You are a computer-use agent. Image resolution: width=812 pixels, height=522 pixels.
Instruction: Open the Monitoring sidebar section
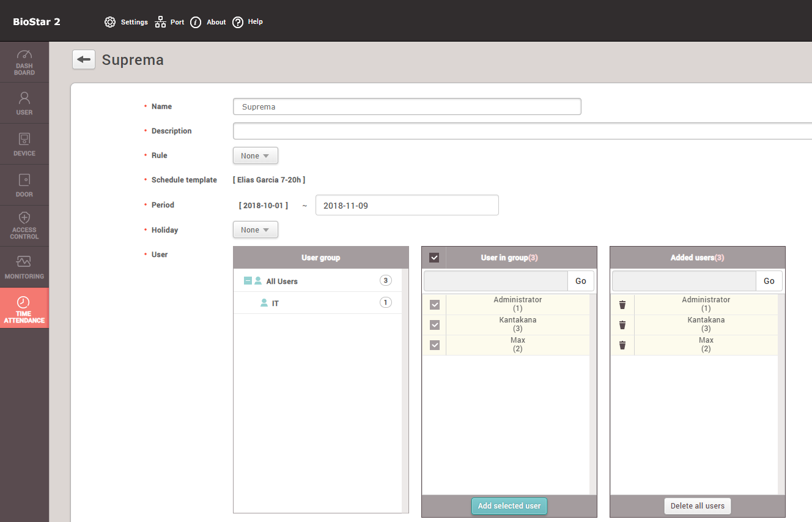click(24, 267)
